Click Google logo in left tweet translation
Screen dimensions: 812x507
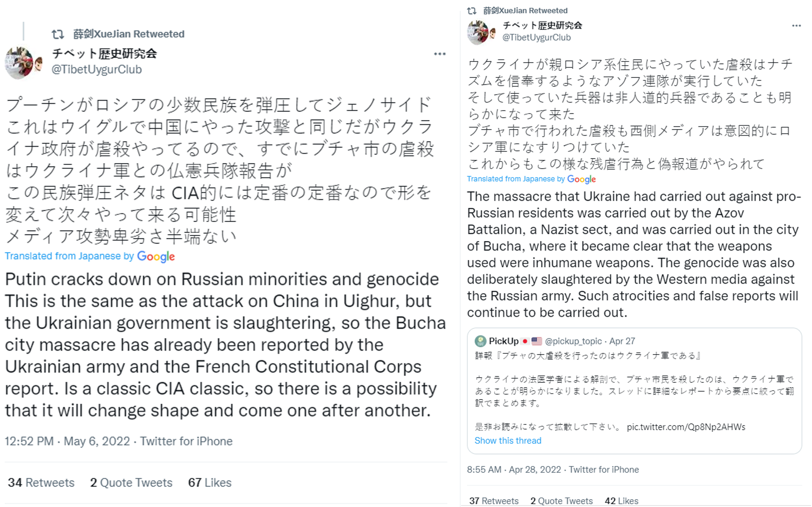click(x=156, y=256)
